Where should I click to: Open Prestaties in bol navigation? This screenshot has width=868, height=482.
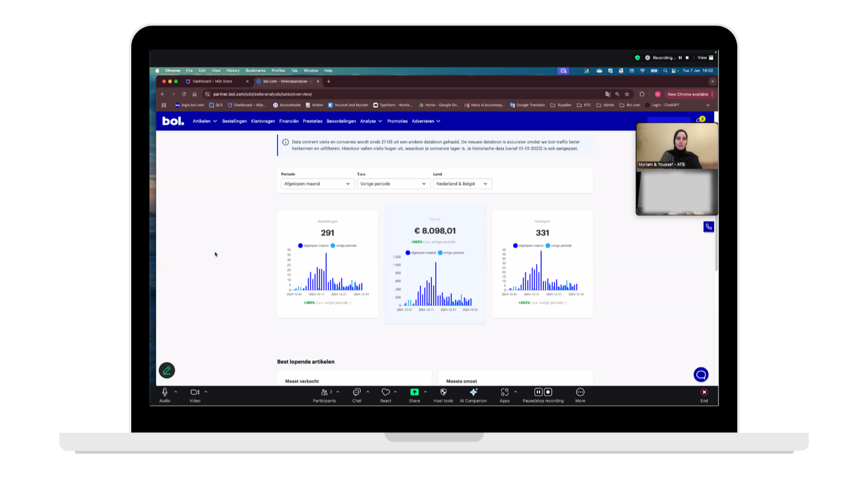tap(312, 121)
